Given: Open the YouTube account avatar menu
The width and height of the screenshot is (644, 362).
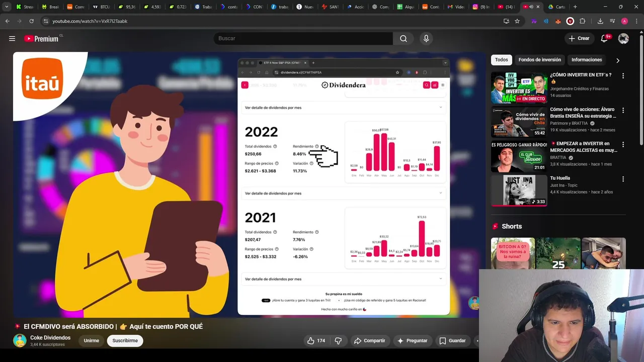Looking at the screenshot, I should click(x=623, y=38).
